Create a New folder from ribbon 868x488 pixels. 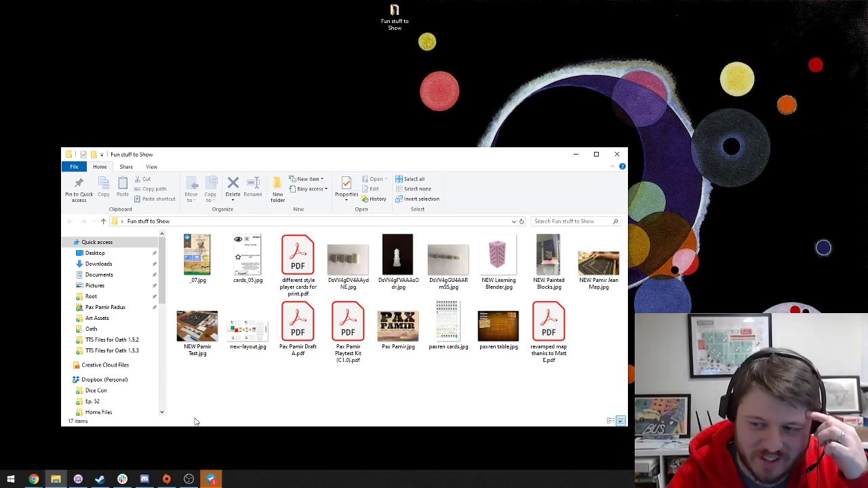[277, 189]
